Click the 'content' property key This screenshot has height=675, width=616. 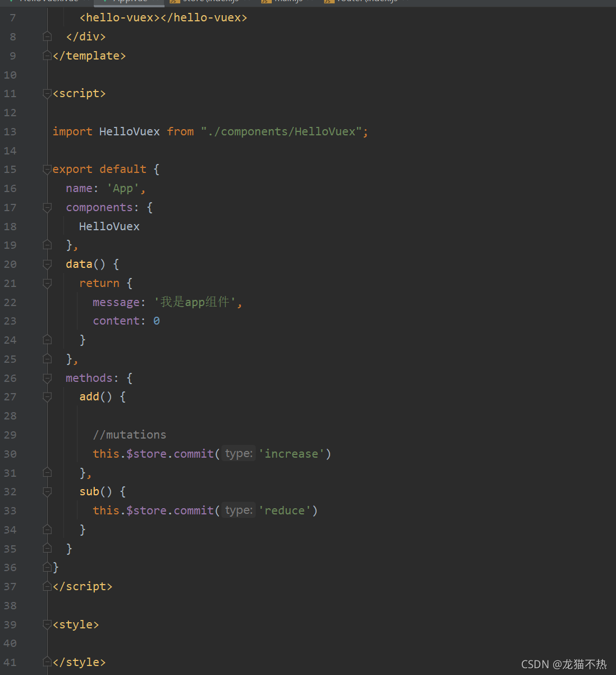[116, 321]
